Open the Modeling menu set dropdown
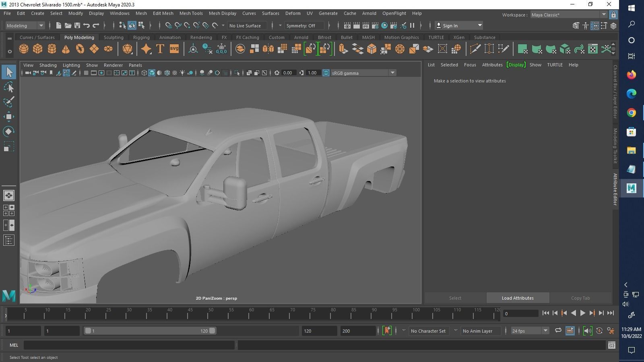 point(25,25)
